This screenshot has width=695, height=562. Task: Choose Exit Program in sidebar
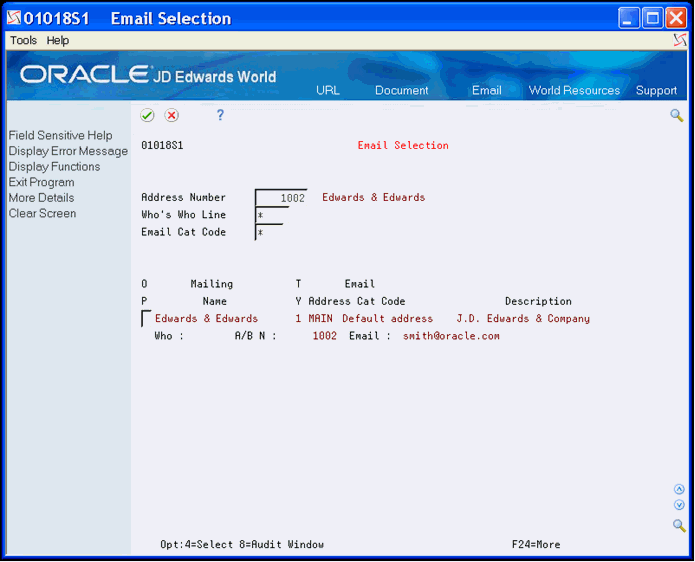coord(42,182)
